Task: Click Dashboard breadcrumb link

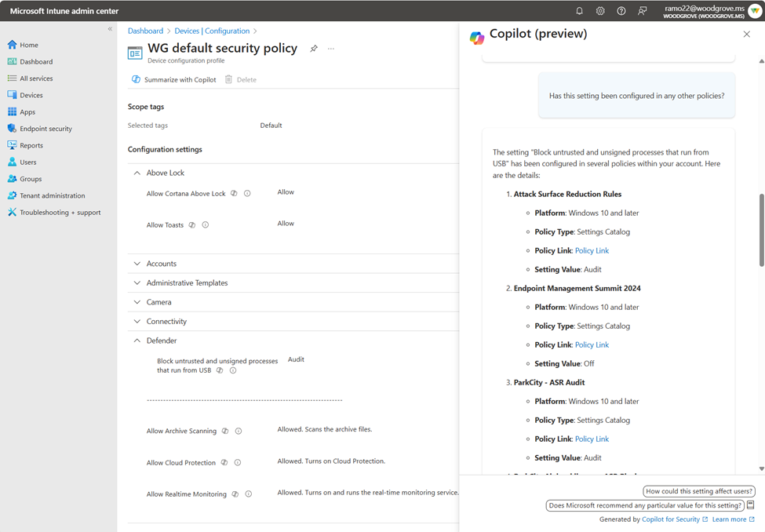Action: [x=145, y=31]
